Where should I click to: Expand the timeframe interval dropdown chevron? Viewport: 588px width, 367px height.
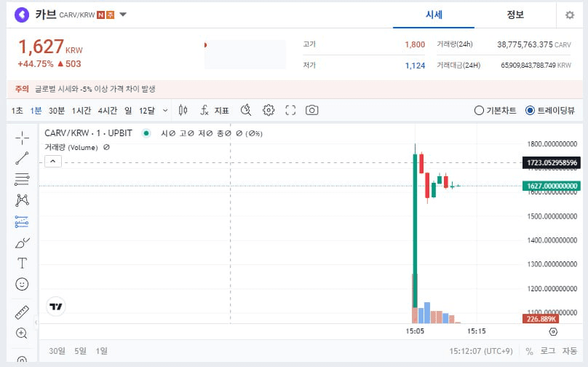coord(165,111)
